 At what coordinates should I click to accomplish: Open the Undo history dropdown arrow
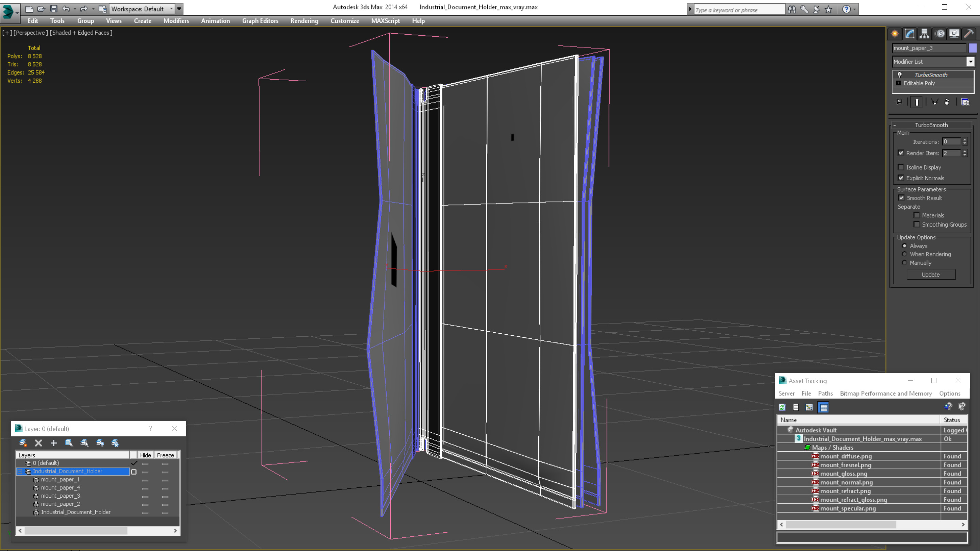[x=75, y=9]
